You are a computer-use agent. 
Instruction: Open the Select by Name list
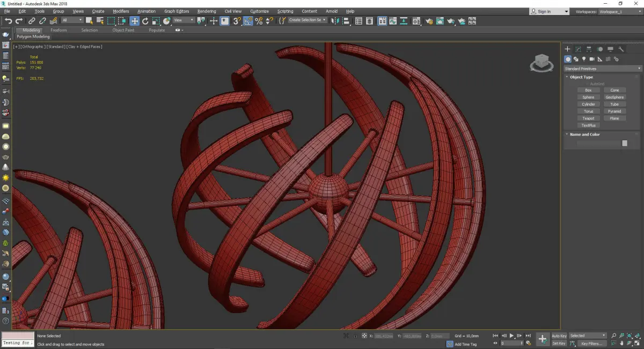coord(100,21)
